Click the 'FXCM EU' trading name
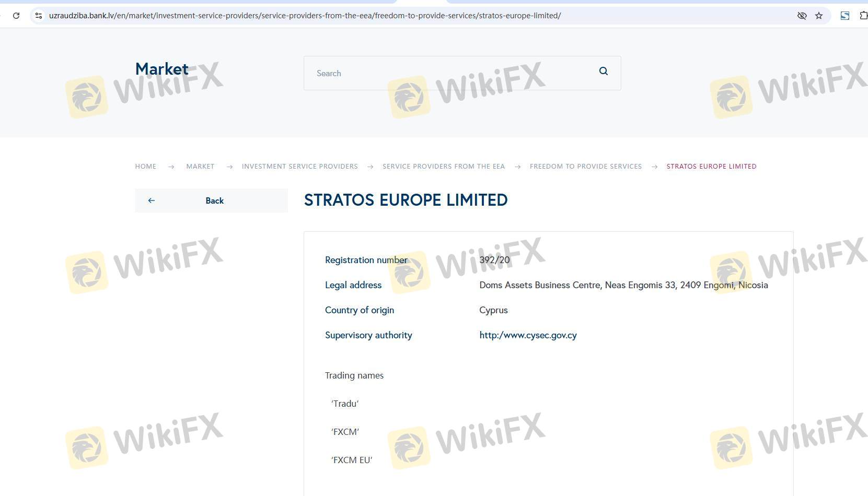 coord(352,460)
